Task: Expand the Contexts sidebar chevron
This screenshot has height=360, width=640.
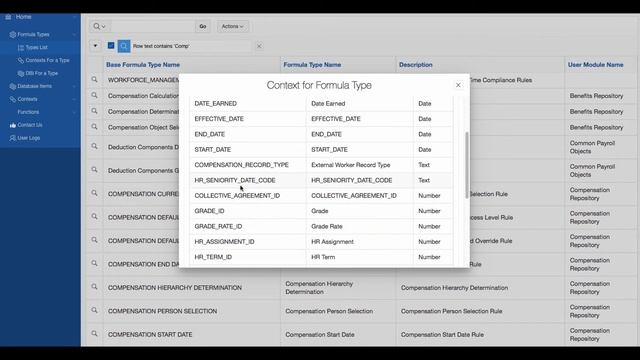Action: (74, 99)
